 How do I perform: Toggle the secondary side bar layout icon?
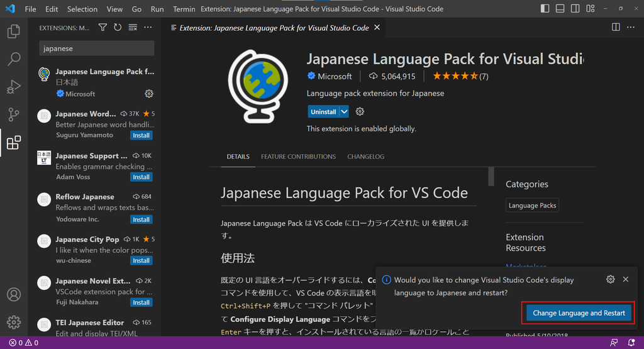click(x=575, y=9)
